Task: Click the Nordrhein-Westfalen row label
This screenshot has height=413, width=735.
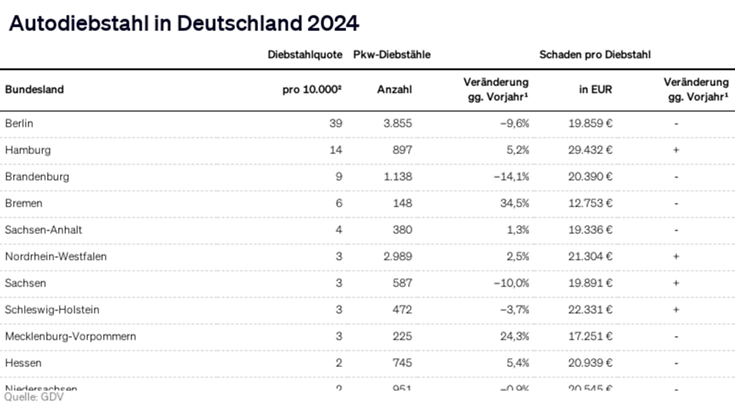Action: [x=56, y=256]
